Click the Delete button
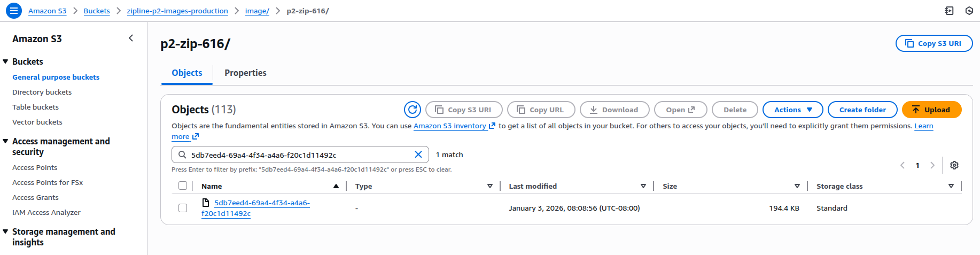The image size is (980, 255). click(x=735, y=110)
